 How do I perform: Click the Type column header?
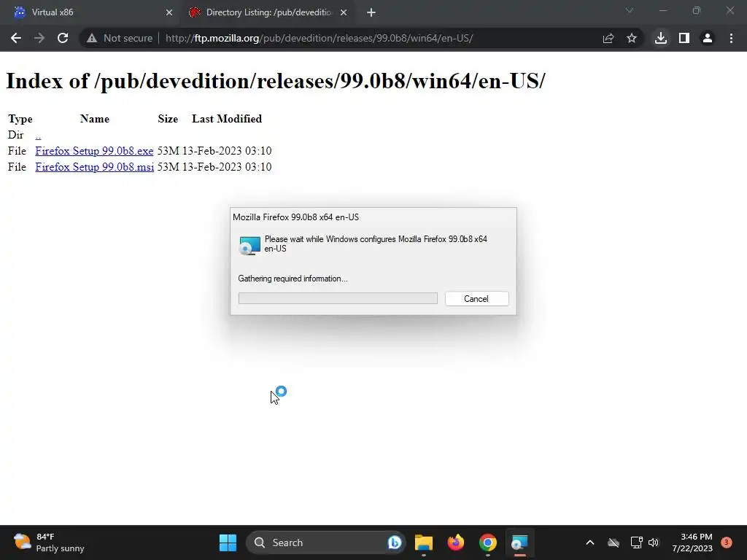(20, 119)
